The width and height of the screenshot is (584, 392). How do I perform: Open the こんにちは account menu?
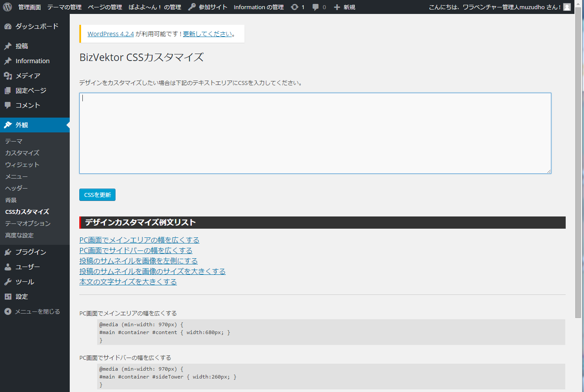[495, 7]
